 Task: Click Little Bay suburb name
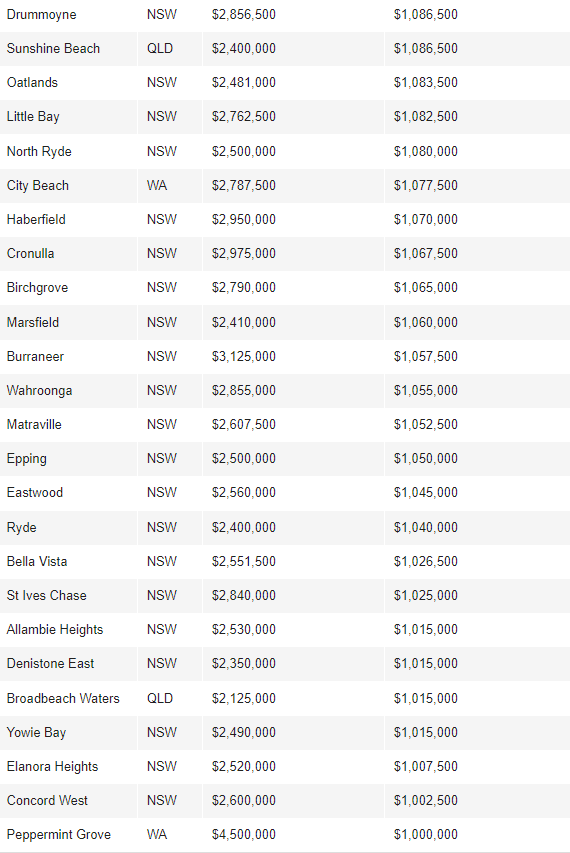(33, 116)
